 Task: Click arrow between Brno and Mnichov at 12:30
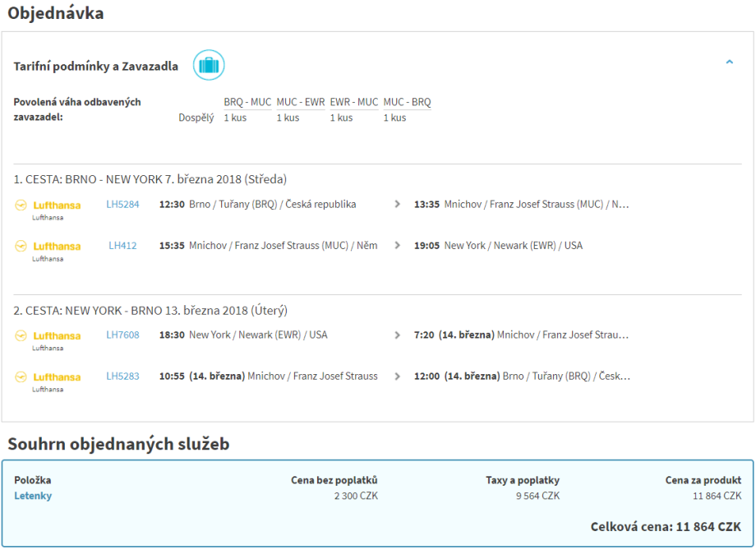(398, 205)
